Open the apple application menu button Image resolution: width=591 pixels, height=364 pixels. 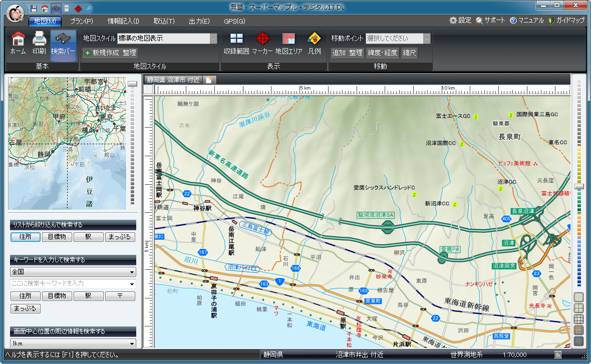point(15,13)
